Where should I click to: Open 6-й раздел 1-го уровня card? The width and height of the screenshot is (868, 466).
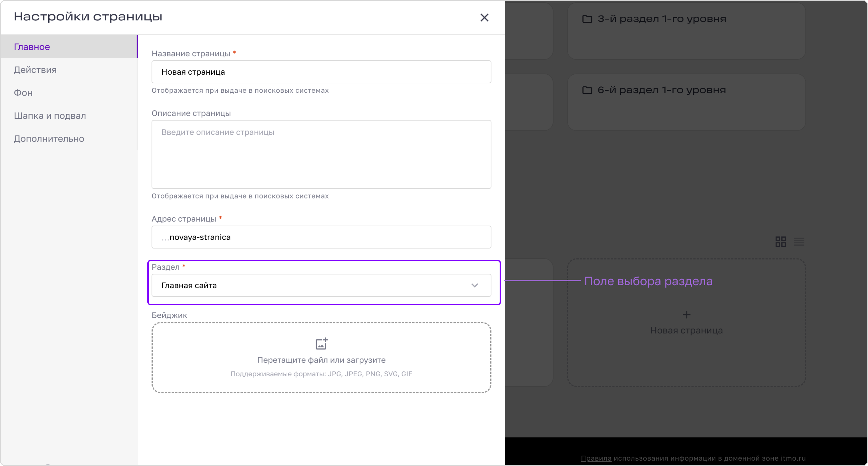(686, 102)
